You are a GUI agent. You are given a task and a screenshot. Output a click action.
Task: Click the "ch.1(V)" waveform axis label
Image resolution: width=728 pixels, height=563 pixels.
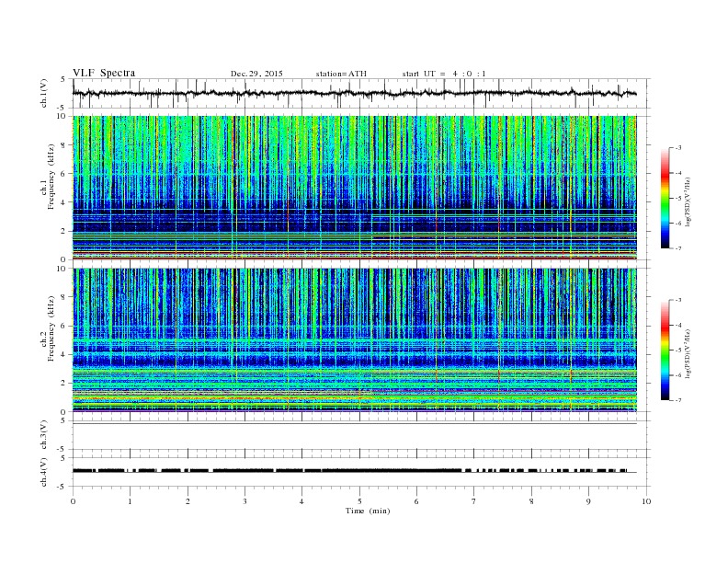(44, 93)
